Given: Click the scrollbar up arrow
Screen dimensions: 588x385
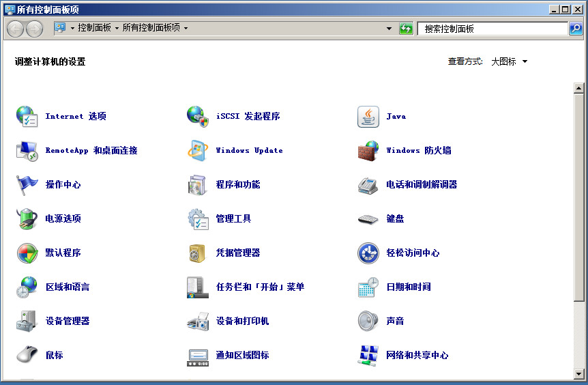Looking at the screenshot, I should (578, 88).
